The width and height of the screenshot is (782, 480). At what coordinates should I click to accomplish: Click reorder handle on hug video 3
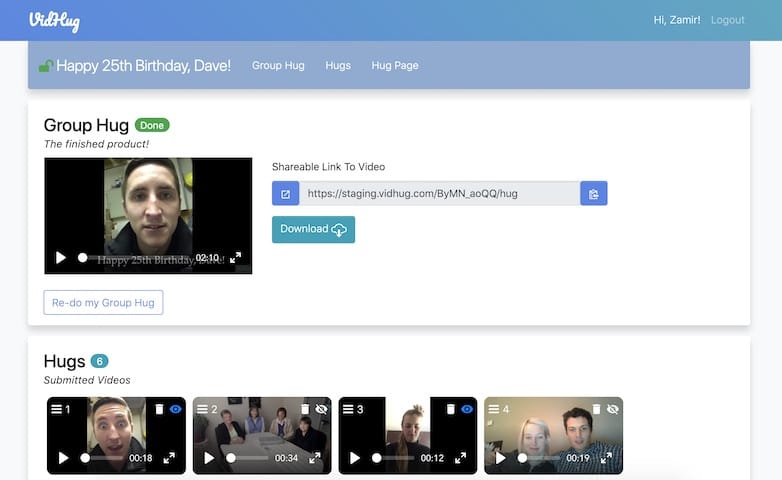tap(348, 409)
